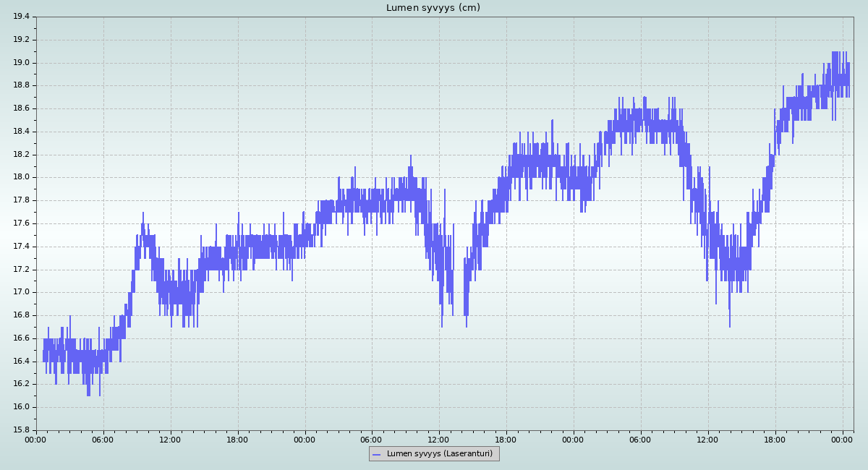The height and width of the screenshot is (470, 868).
Task: Click the 18.6 y-axis tick label
Action: (x=21, y=108)
